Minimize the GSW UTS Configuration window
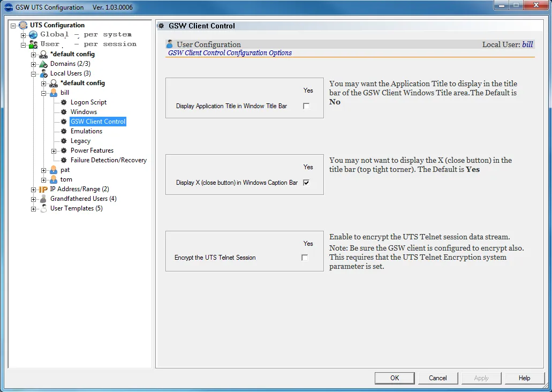This screenshot has width=552, height=392. tap(501, 5)
